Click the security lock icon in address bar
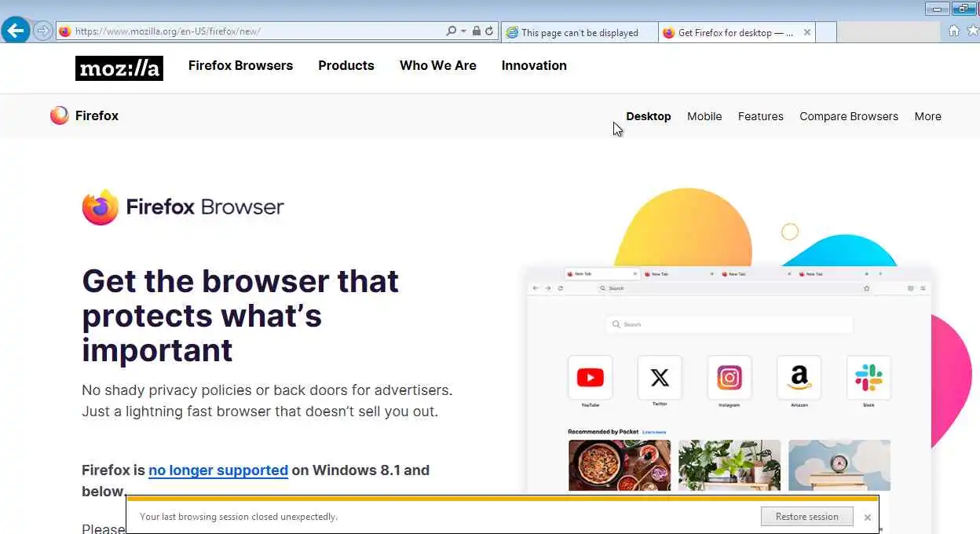The width and height of the screenshot is (980, 534). [x=476, y=31]
